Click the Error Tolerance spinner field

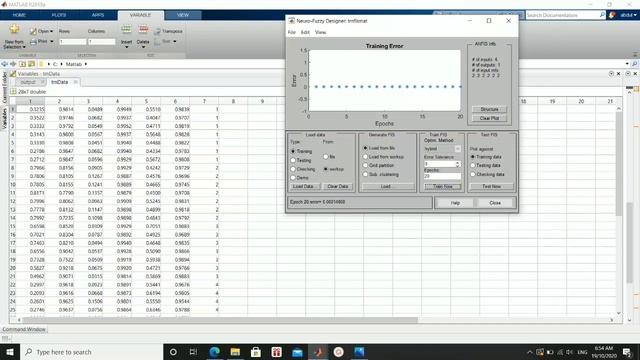coord(442,164)
